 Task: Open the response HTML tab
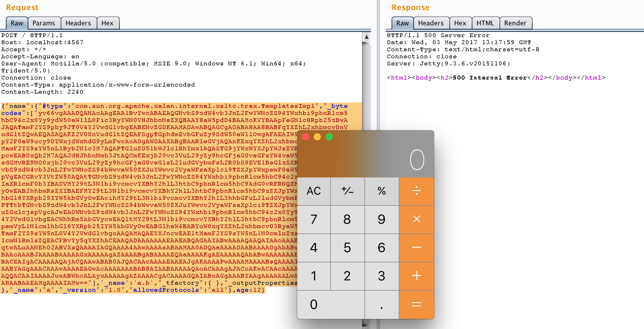tap(485, 23)
